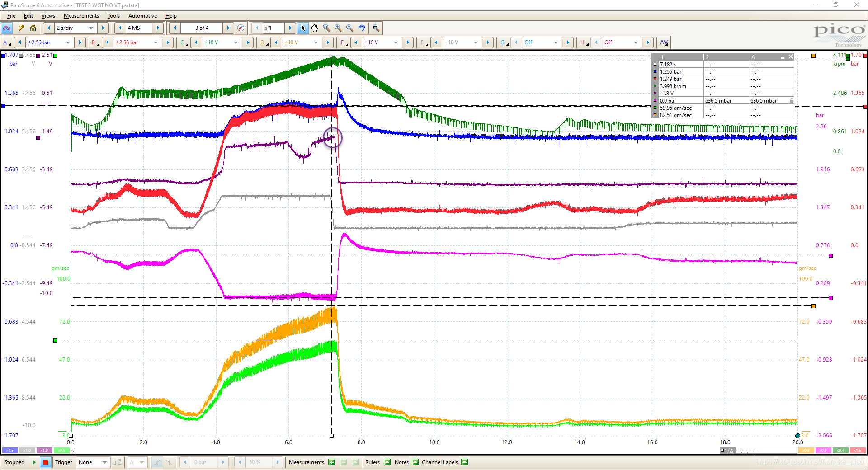Click the scope mode icon
Image resolution: width=868 pixels, height=470 pixels.
pos(7,28)
